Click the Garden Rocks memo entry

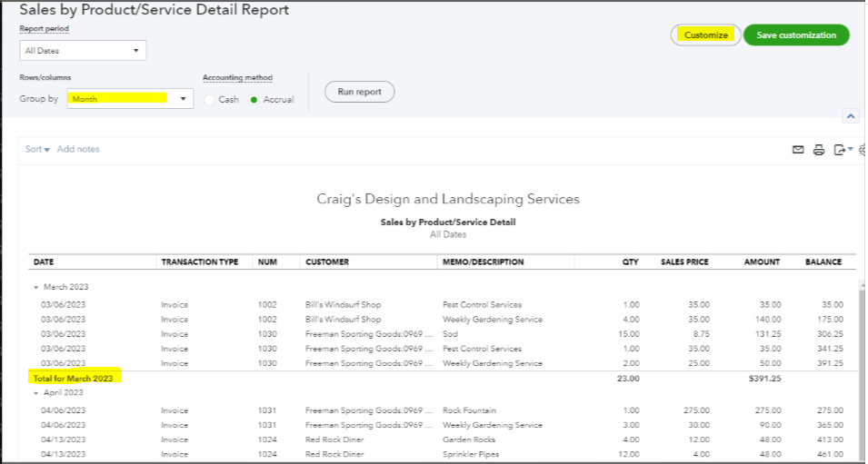click(469, 439)
